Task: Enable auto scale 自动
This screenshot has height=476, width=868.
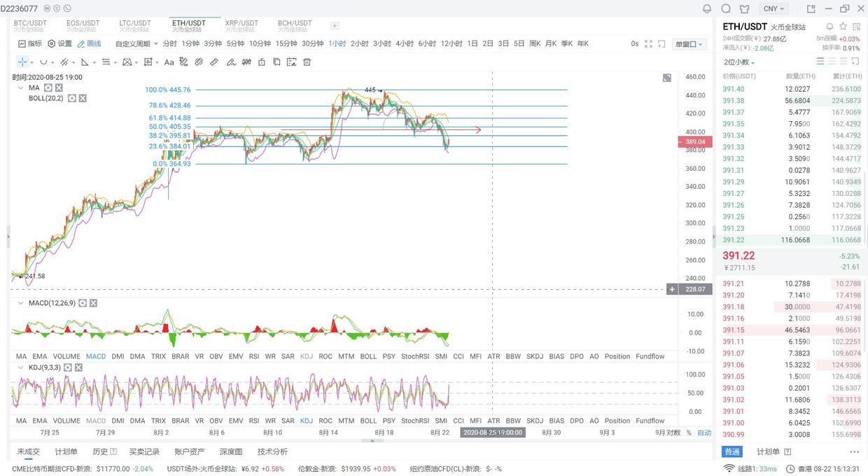Action: [704, 433]
